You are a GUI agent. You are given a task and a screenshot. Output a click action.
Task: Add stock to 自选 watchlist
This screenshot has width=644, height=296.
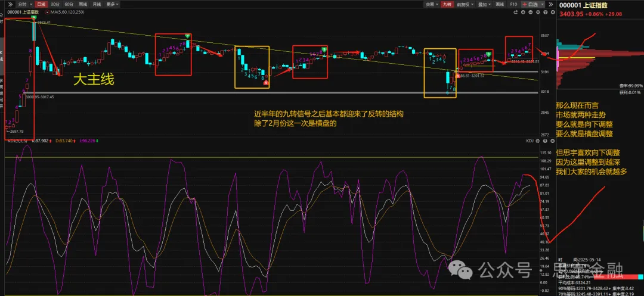[x=530, y=4]
